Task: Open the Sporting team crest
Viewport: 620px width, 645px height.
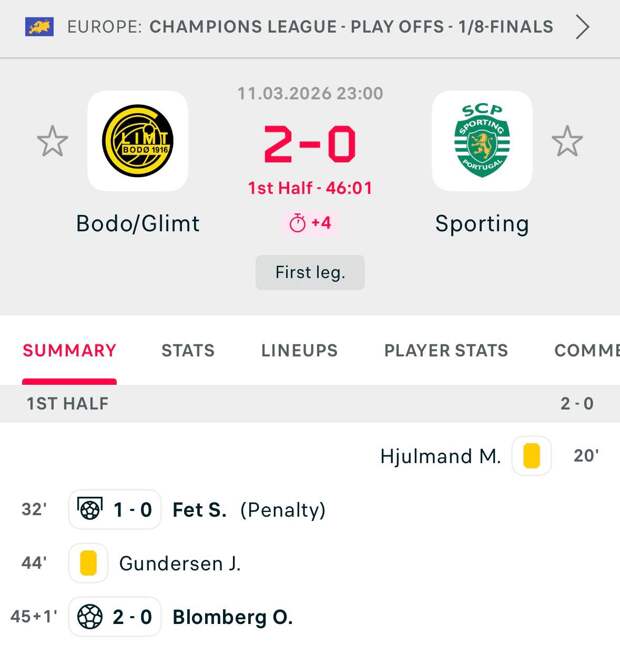Action: click(x=481, y=141)
